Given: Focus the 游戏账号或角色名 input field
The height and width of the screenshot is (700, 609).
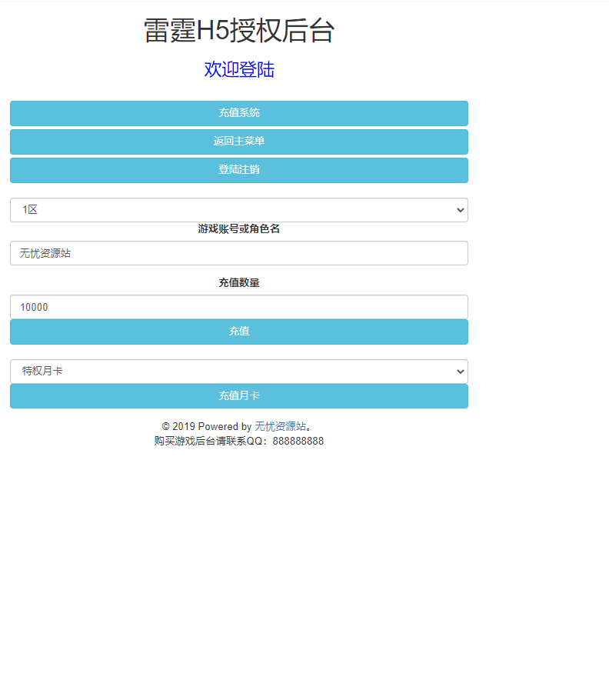Looking at the screenshot, I should 239,253.
